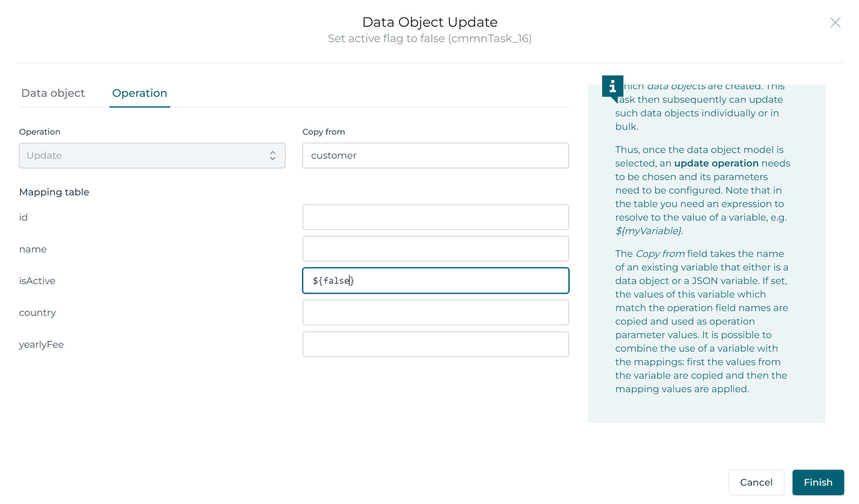Click the Copy from label
Screen dimensions: 859x504
(323, 132)
